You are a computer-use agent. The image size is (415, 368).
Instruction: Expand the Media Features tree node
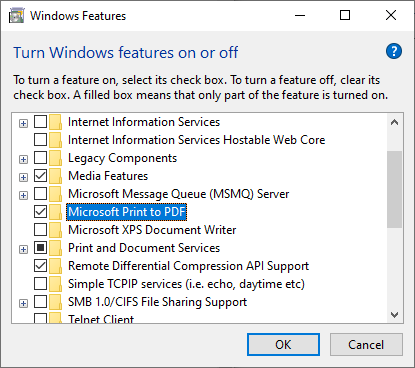[x=23, y=177]
